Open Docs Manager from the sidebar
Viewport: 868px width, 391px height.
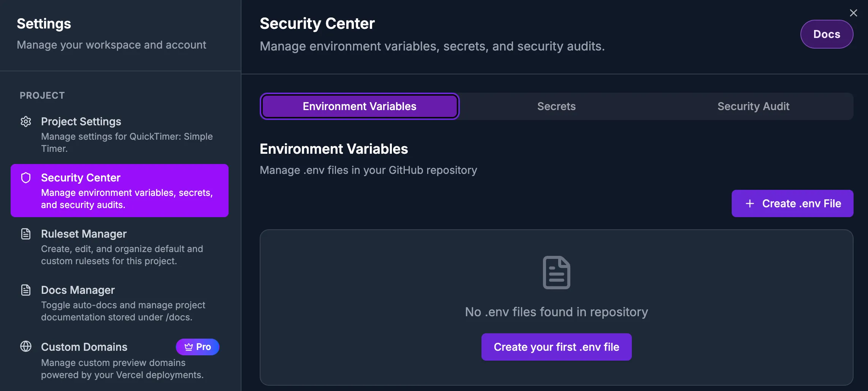click(x=78, y=290)
